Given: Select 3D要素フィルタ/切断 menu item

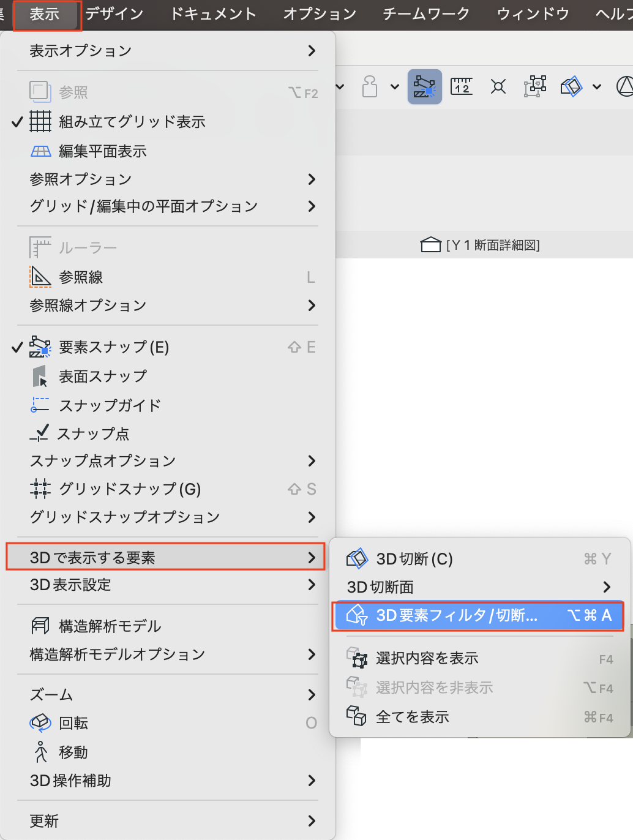Looking at the screenshot, I should 478,616.
